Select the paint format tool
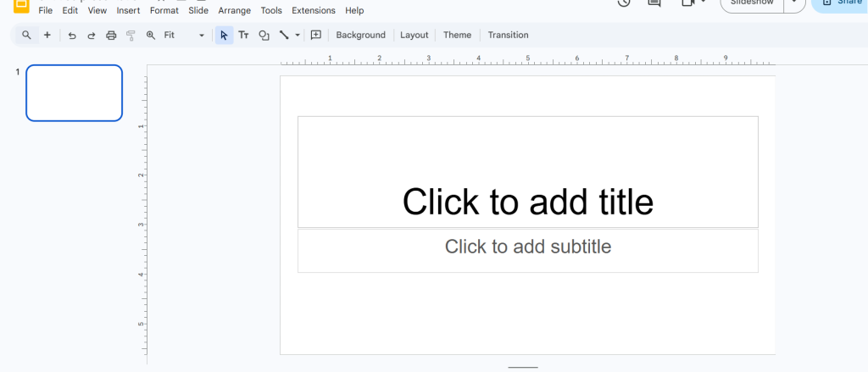 (131, 36)
